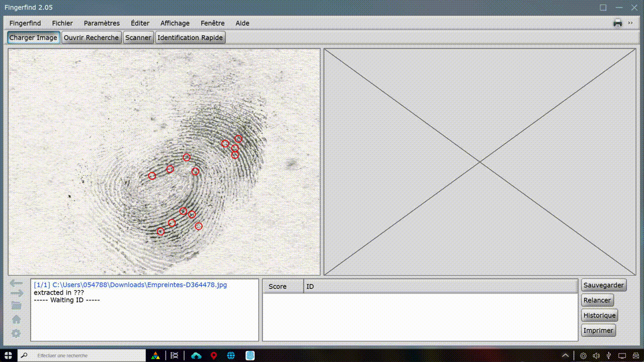The width and height of the screenshot is (644, 362).
Task: Open the Paramètres menu
Action: [x=102, y=23]
